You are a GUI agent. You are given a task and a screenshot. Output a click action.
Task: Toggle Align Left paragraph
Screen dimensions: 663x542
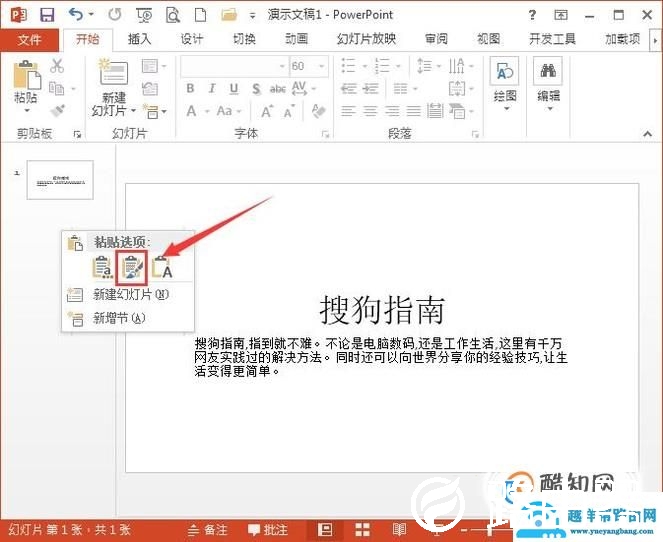(x=348, y=111)
